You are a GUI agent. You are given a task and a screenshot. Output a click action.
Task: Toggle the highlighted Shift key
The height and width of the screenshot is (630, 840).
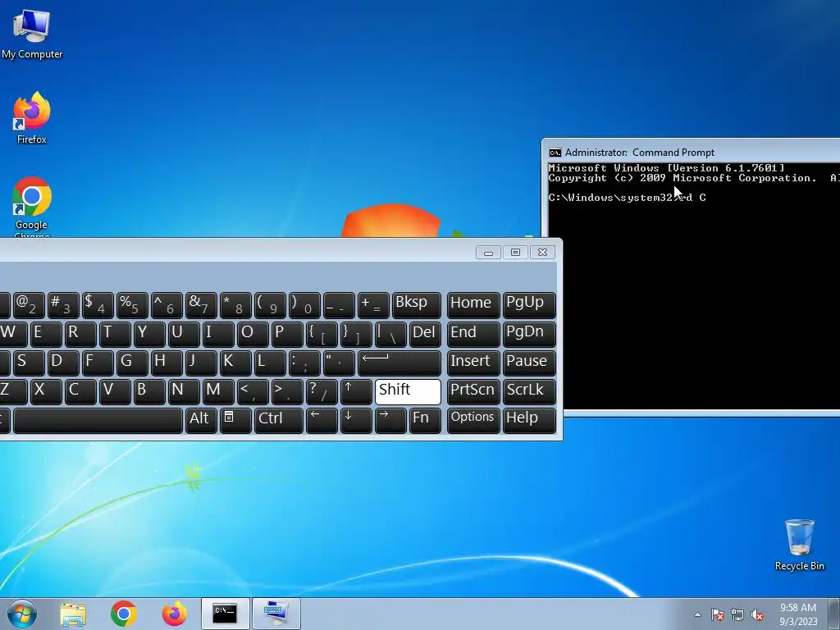408,391
